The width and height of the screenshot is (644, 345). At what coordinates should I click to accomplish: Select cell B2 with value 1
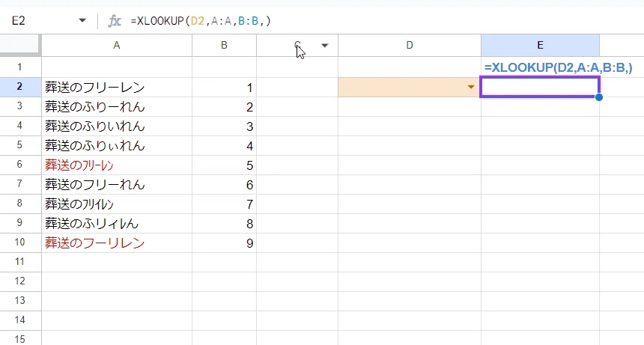(x=224, y=88)
